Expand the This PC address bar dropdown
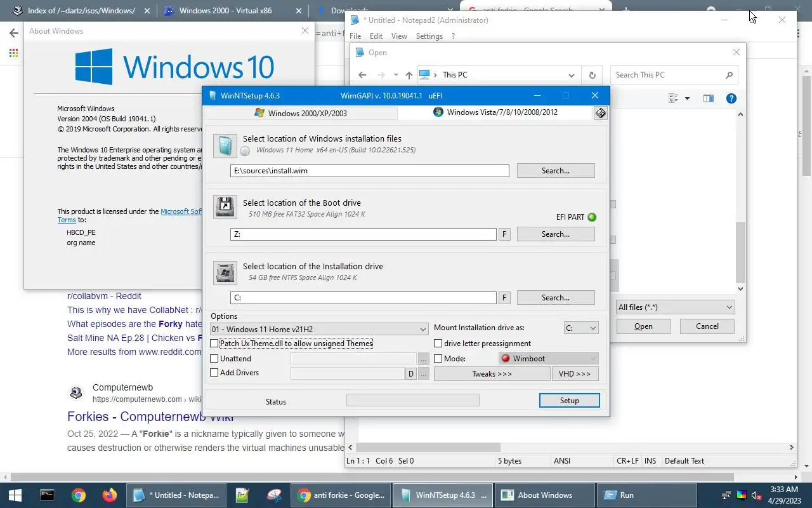Image resolution: width=812 pixels, height=508 pixels. click(571, 75)
